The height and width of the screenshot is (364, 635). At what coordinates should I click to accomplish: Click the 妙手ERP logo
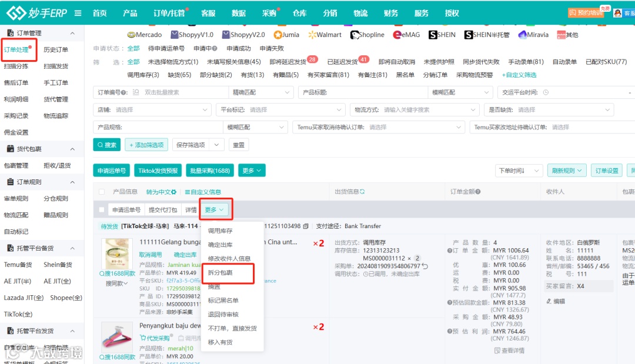[37, 13]
